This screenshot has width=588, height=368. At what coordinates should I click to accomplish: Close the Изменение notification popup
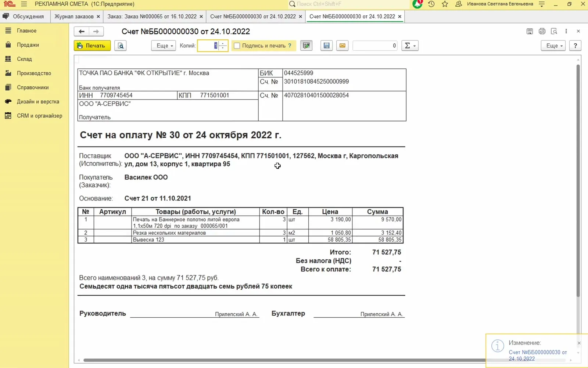[x=579, y=343]
